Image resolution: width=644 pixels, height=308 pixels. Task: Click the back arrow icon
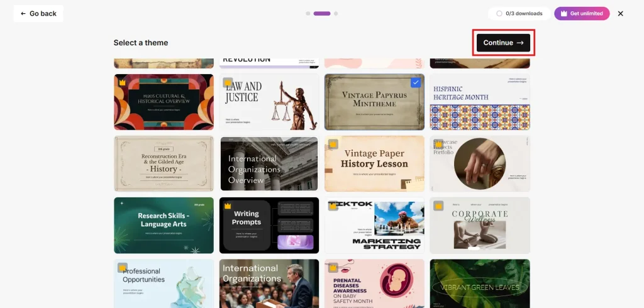tap(23, 14)
